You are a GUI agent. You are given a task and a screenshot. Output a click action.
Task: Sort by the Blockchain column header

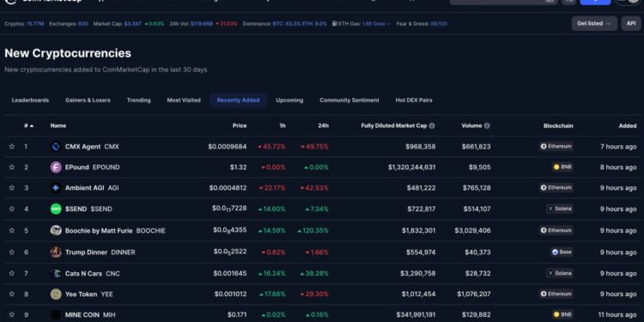tap(559, 125)
